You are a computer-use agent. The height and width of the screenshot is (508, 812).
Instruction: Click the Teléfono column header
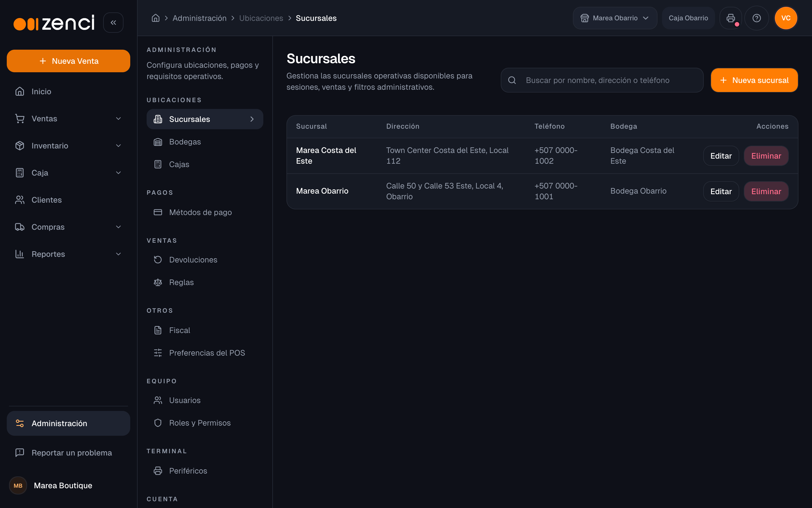click(549, 126)
